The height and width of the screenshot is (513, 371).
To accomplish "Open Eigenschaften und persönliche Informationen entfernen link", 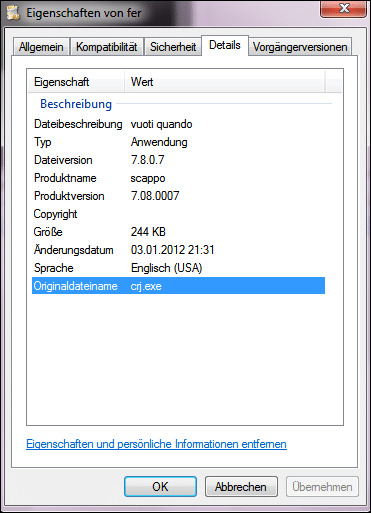I will pos(156,444).
